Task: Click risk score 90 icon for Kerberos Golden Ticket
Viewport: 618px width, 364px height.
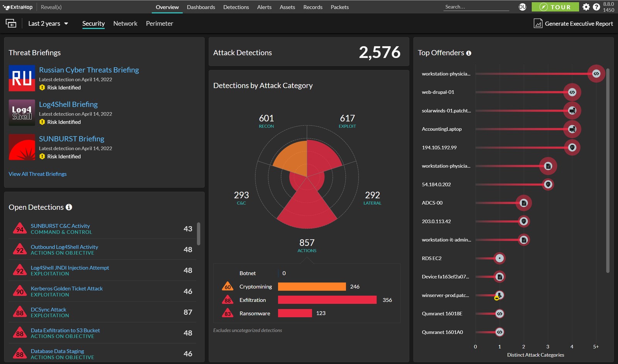Action: pyautogui.click(x=20, y=291)
